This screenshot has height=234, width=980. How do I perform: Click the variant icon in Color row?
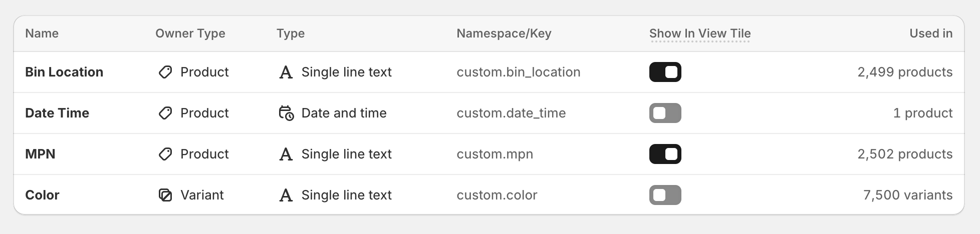click(x=165, y=195)
